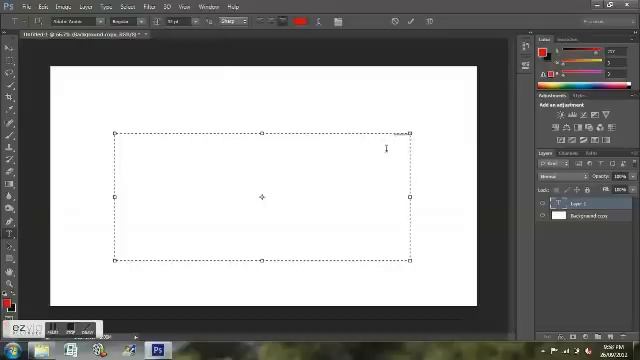This screenshot has height=360, width=640.
Task: Open the Fill slider dropdown arrow
Action: [x=633, y=190]
